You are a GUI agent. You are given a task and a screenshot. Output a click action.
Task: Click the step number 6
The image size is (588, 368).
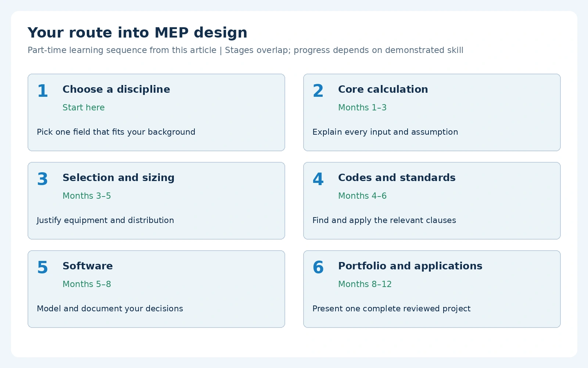click(x=318, y=268)
